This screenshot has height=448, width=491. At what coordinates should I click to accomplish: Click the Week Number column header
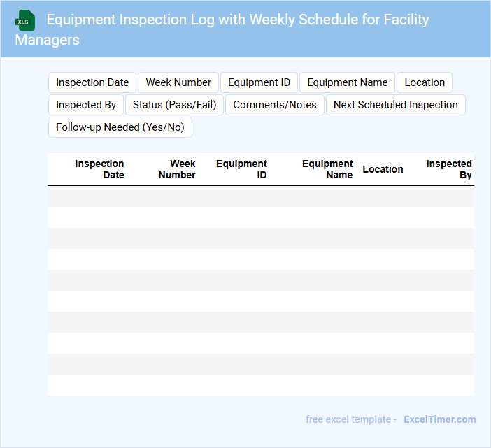(177, 169)
